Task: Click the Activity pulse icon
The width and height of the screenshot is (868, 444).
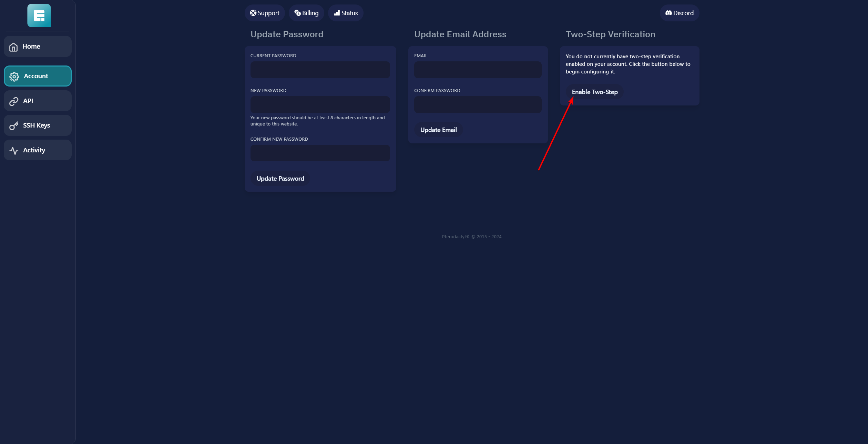Action: [x=14, y=151]
